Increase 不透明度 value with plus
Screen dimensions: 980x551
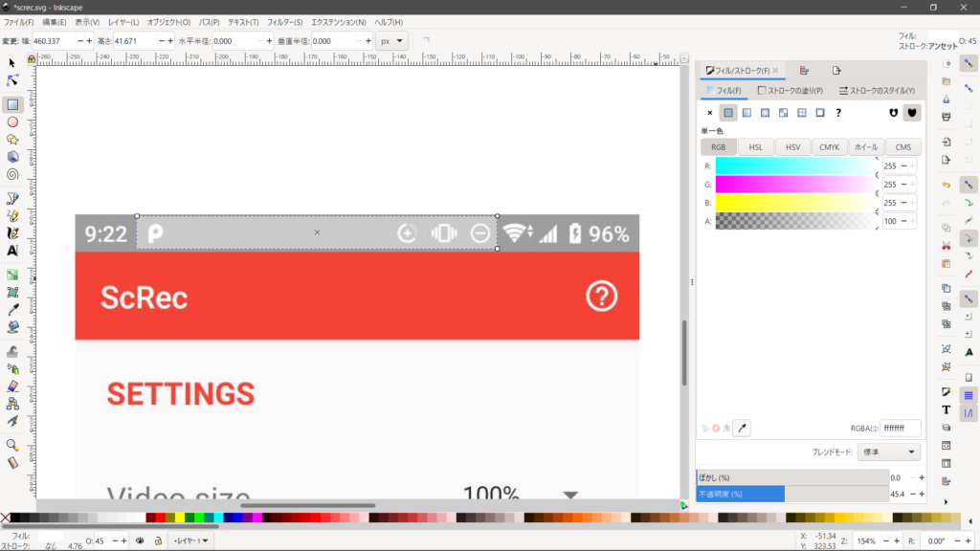point(922,495)
